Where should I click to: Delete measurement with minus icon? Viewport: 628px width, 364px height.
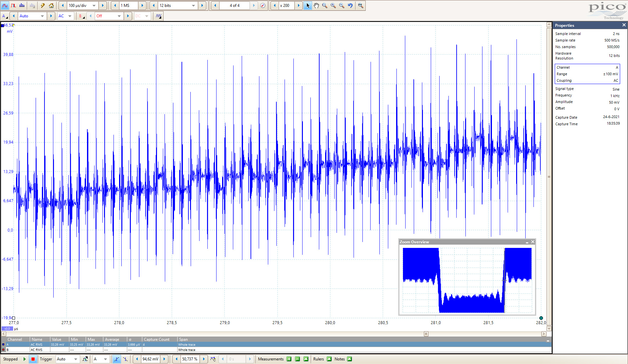(298, 359)
